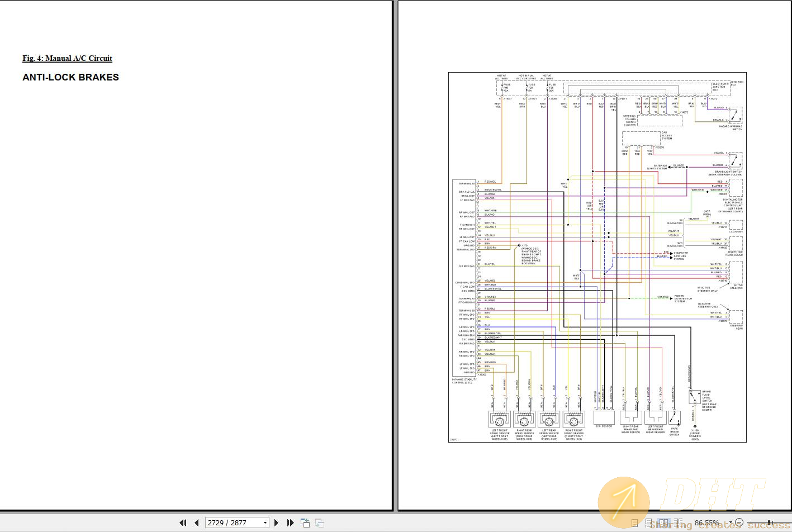Select the continuous facing layout
This screenshot has height=532, width=792.
click(x=678, y=523)
